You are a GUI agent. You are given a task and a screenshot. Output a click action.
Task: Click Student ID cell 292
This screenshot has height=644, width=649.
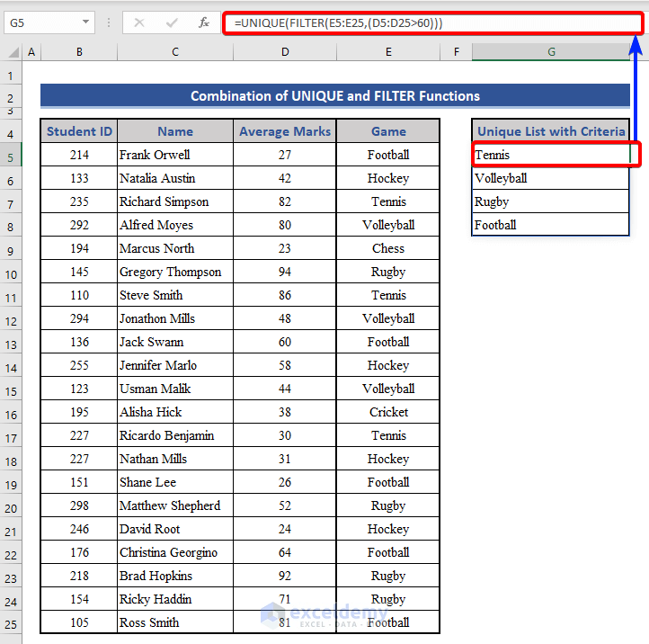tap(79, 225)
